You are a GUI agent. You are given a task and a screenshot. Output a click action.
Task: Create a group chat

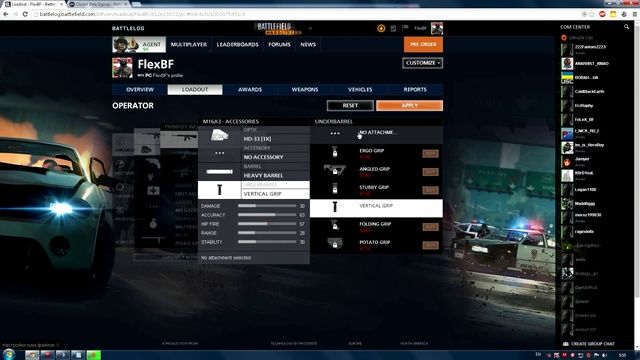589,344
